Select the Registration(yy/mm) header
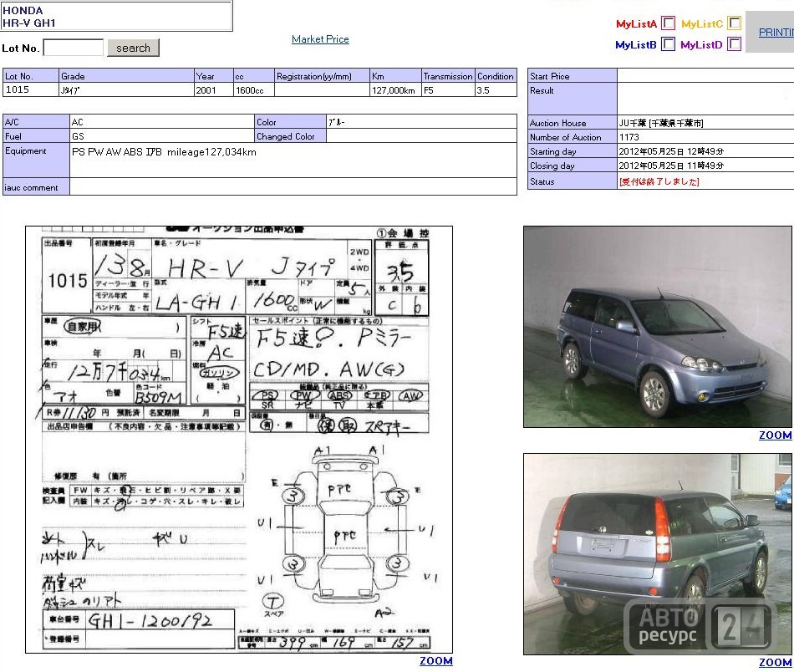Viewport: 794px width, 672px height. (x=322, y=75)
